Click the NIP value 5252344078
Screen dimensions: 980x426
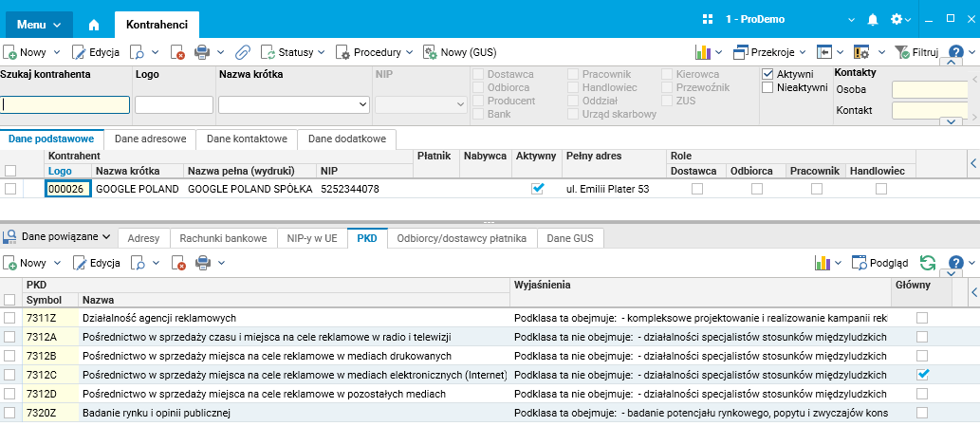[350, 189]
